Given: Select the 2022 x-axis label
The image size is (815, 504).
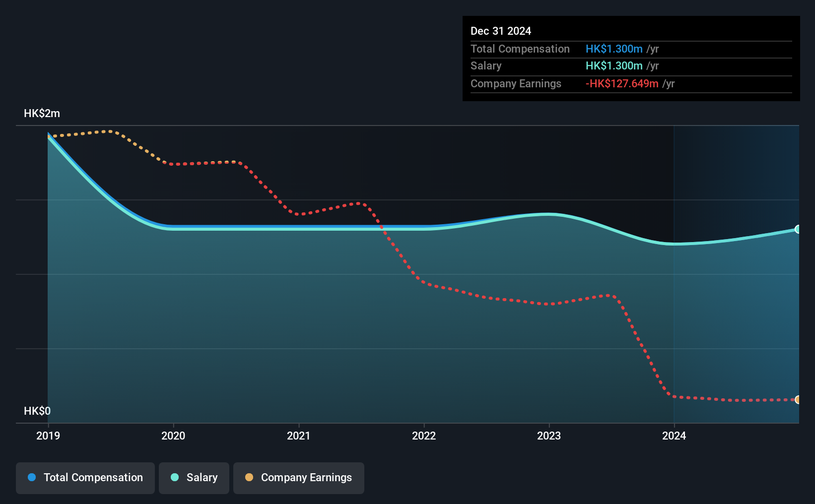Looking at the screenshot, I should tap(424, 436).
